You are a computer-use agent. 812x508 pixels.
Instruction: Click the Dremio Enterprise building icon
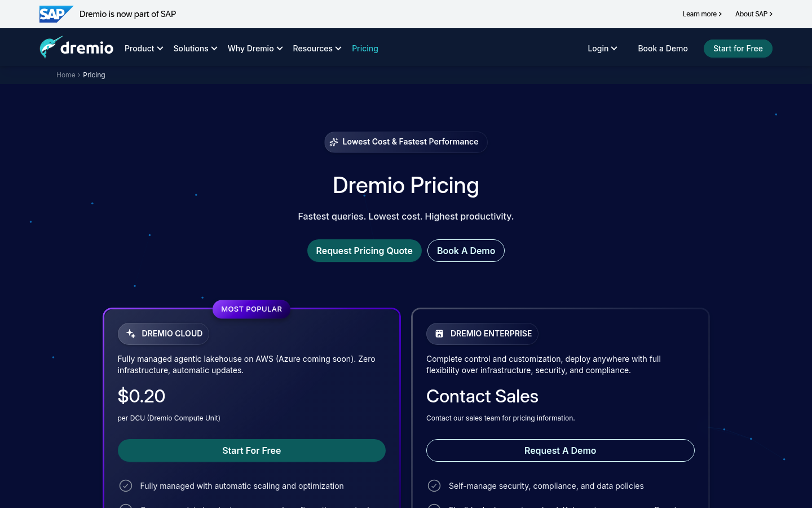[439, 334]
